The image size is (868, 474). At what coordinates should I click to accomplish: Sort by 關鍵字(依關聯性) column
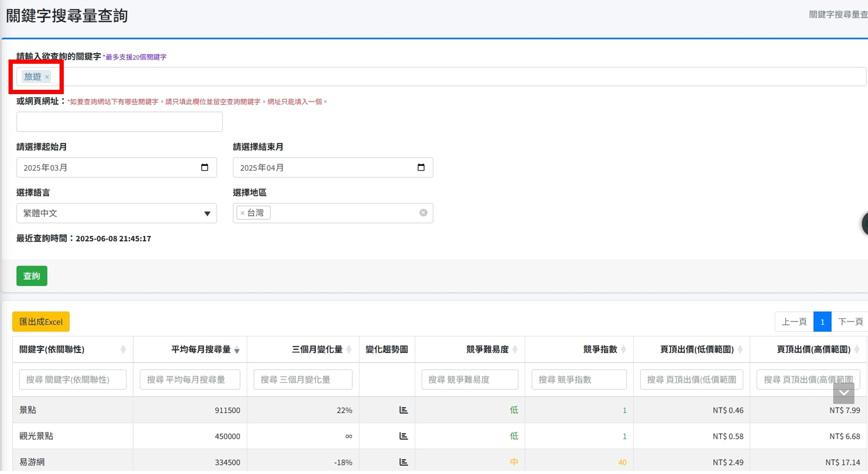point(72,349)
